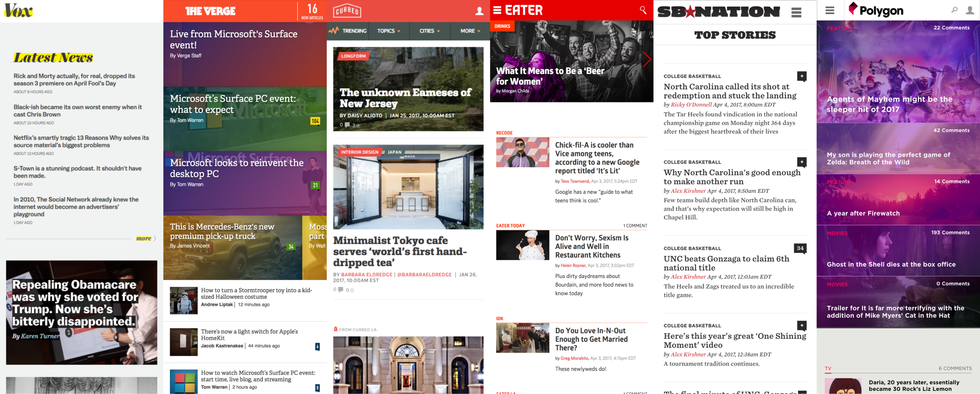Click The Verge logo
This screenshot has height=394, width=980.
pos(211,11)
